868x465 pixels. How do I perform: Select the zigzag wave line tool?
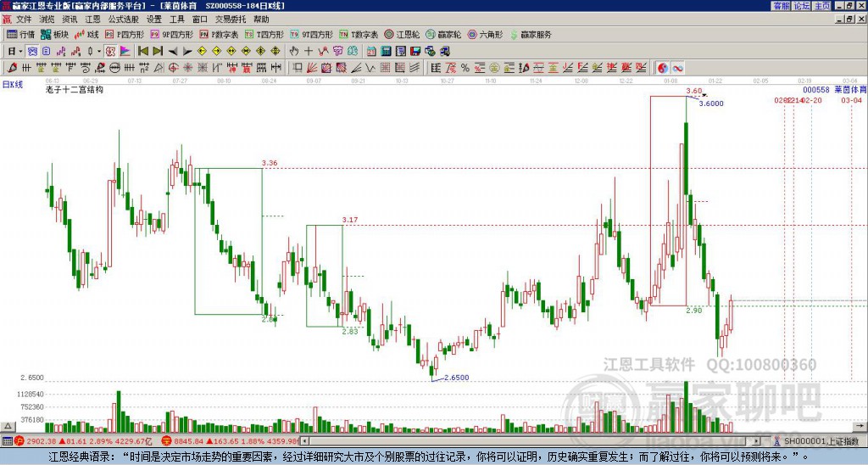(370, 68)
